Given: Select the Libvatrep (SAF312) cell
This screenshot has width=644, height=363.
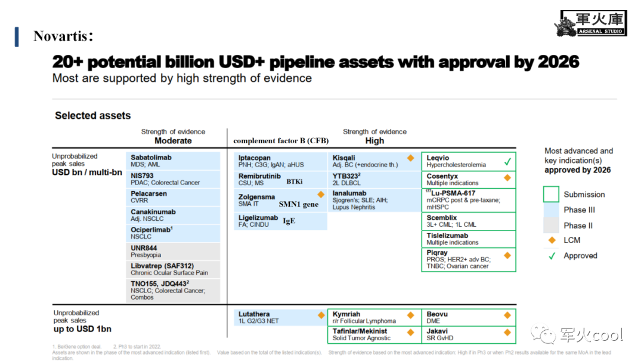Looking at the screenshot, I should (173, 269).
